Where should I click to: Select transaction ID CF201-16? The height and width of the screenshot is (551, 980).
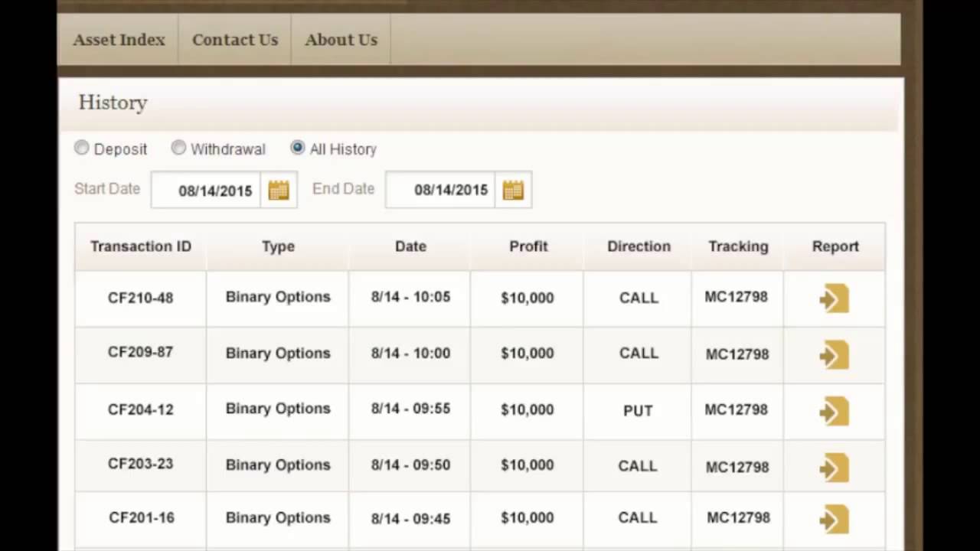pos(142,518)
